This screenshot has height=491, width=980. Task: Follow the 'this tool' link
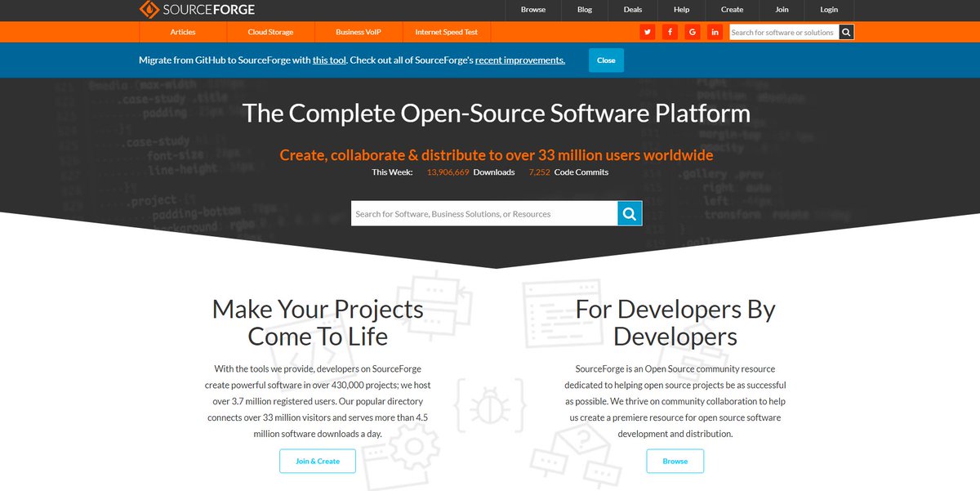point(330,60)
